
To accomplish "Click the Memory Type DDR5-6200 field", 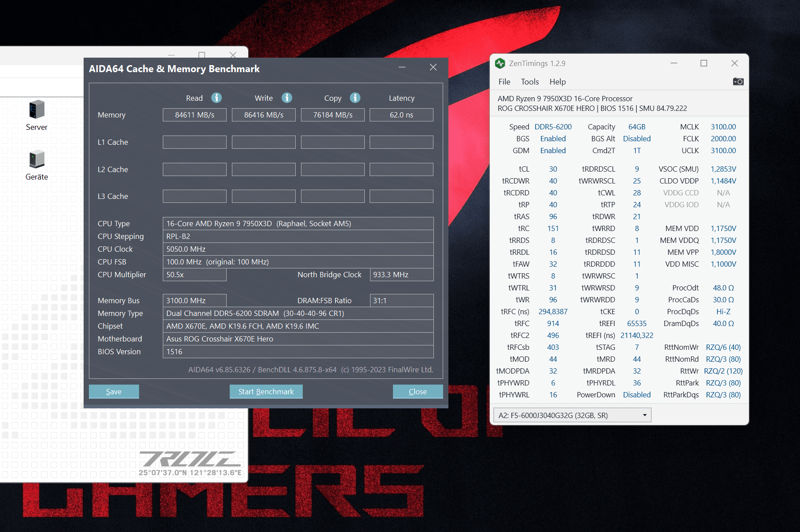I will click(298, 313).
